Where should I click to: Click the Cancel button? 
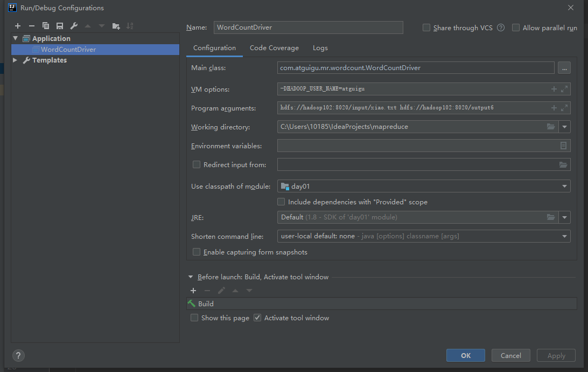click(x=510, y=355)
